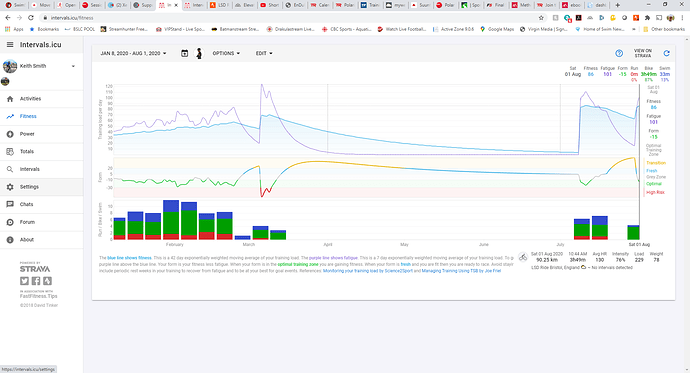This screenshot has width=690, height=373.
Task: Click the tallest February training bar
Action: 171,219
